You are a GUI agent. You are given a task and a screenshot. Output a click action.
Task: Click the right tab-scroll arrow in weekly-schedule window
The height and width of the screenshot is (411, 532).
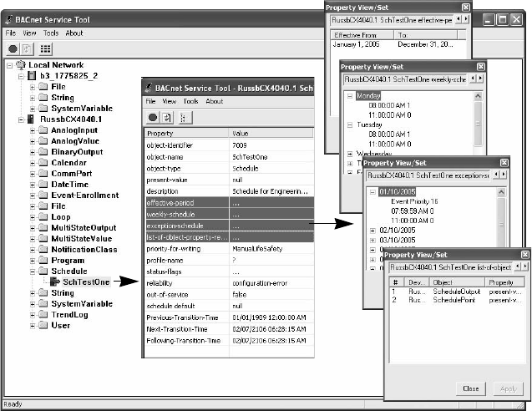480,79
